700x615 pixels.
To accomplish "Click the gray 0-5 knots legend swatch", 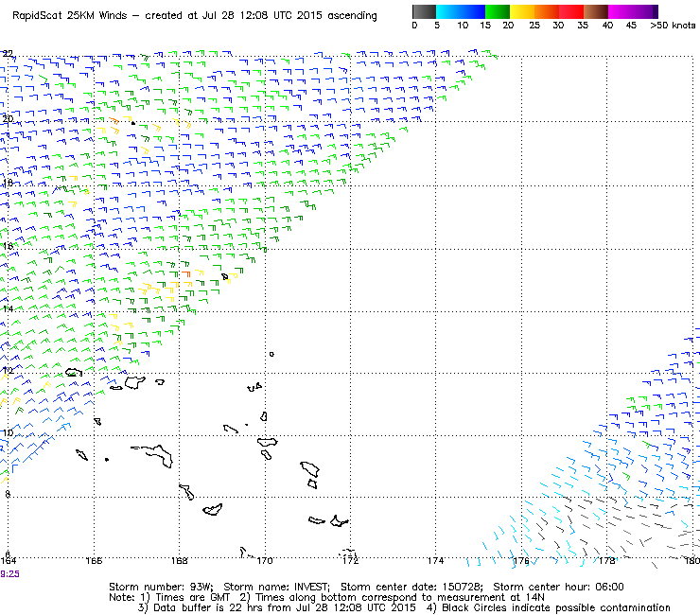I will click(424, 11).
